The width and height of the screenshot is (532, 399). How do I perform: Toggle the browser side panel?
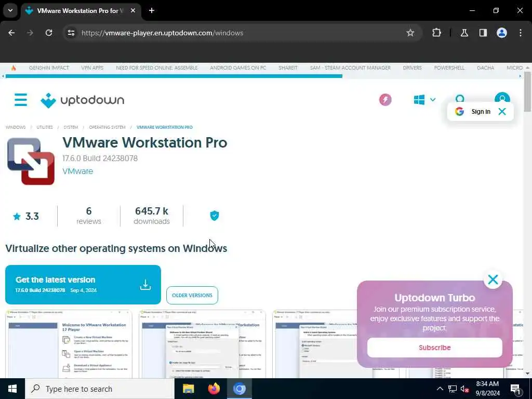pyautogui.click(x=483, y=33)
